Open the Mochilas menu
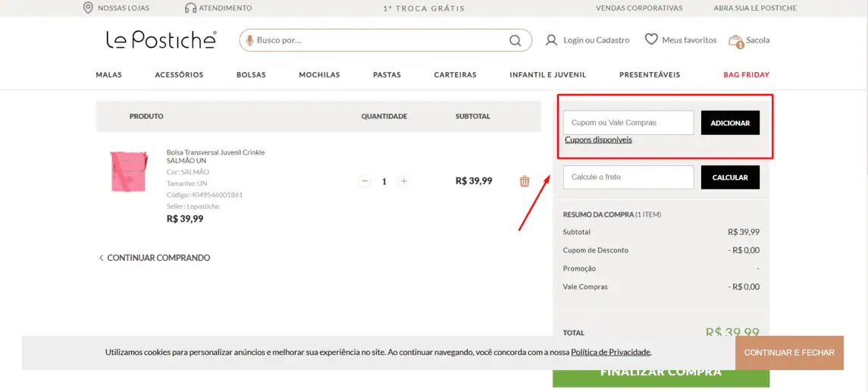Screen dimensions: 868x392 point(319,75)
